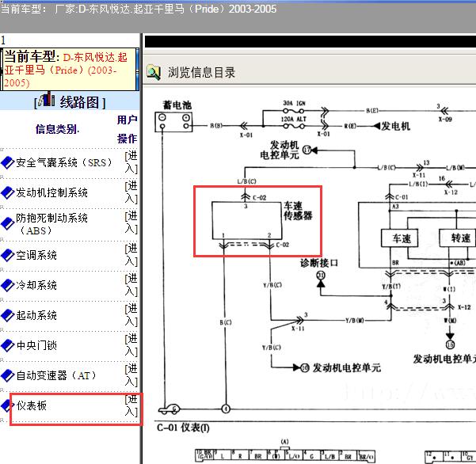The height and width of the screenshot is (464, 476).
Task: Click the 当前车型 vehicle info box
Action: coord(68,69)
